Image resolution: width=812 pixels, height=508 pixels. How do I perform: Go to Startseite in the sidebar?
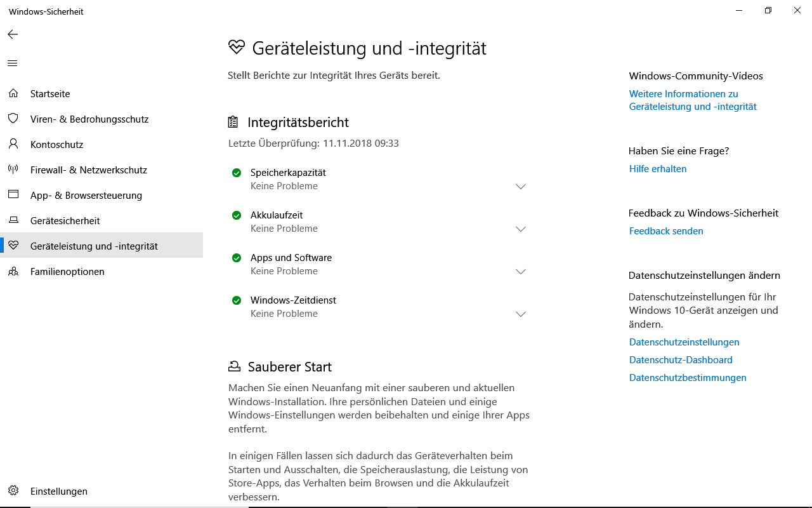101,93
